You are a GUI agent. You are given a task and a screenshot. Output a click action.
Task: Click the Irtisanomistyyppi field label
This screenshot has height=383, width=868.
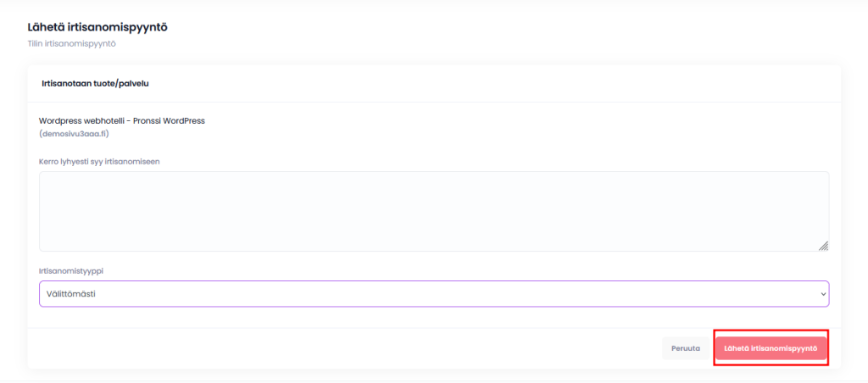pyautogui.click(x=76, y=270)
